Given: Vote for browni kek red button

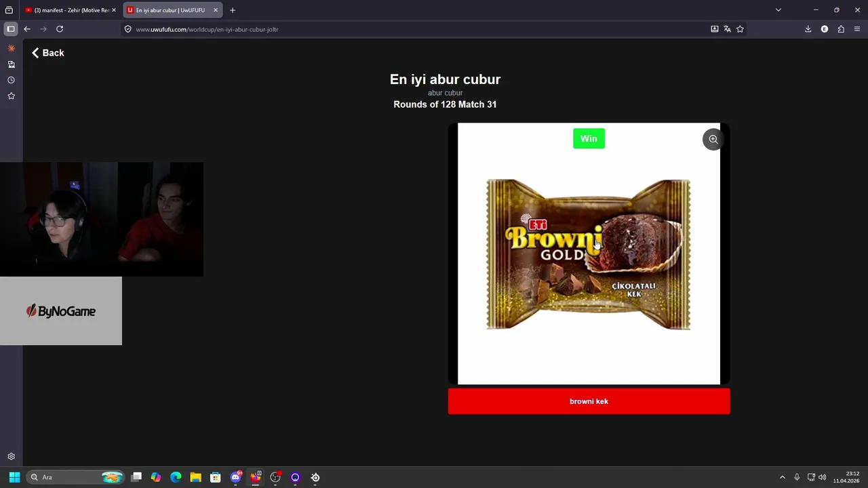Looking at the screenshot, I should tap(589, 401).
